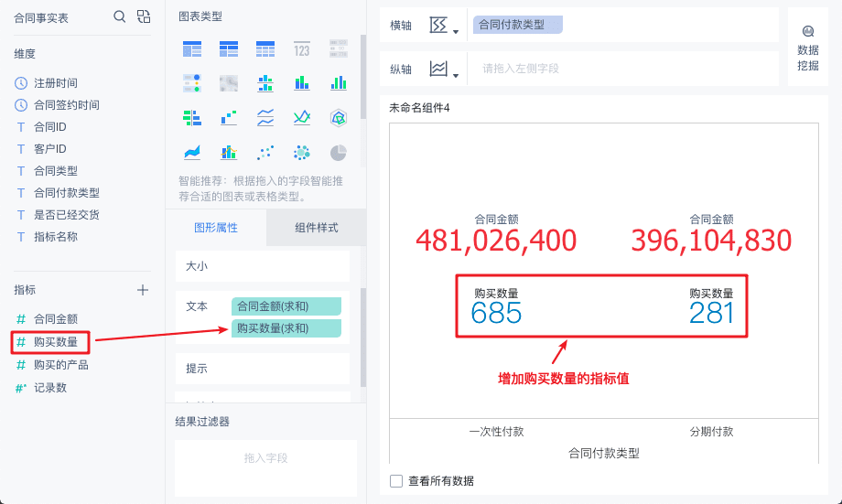
Task: Select the 记录数 indicator field
Action: (50, 388)
